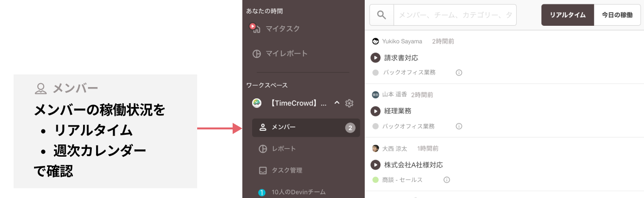Click the メンバー badge showing 2
The image size is (644, 198).
350,128
